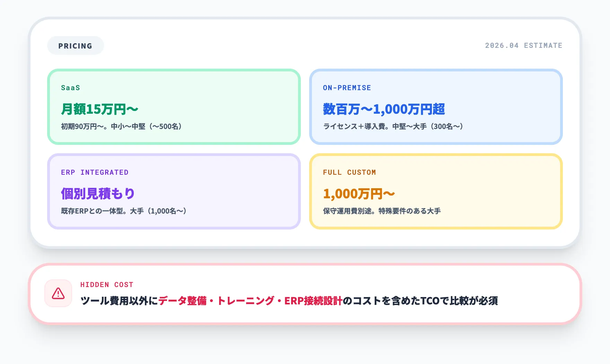Click the 月額15万円〜 price link

[x=99, y=108]
